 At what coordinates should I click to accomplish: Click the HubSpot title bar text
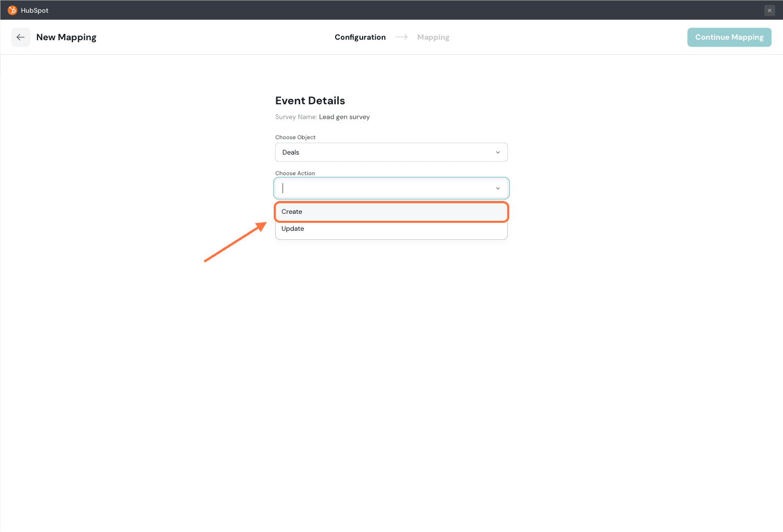pyautogui.click(x=34, y=11)
